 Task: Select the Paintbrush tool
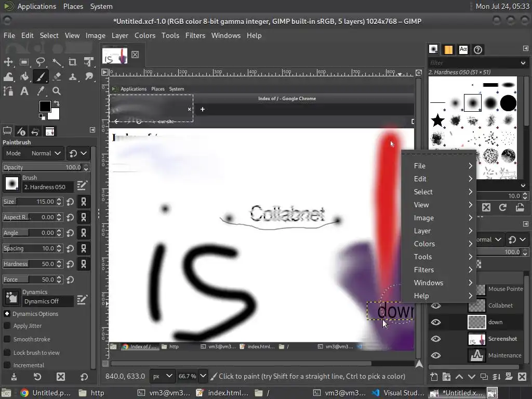tap(41, 77)
